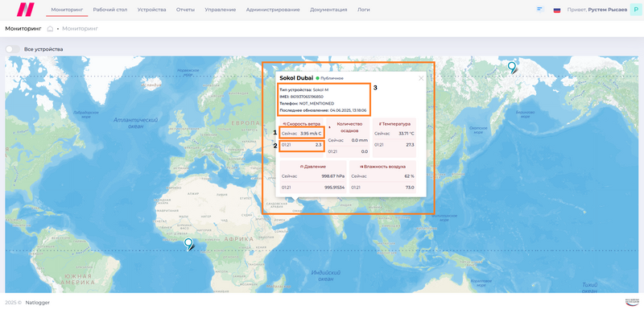Screen dimensions: 644x310
Task: Click the user name Рустем Рысаев
Action: pos(608,10)
